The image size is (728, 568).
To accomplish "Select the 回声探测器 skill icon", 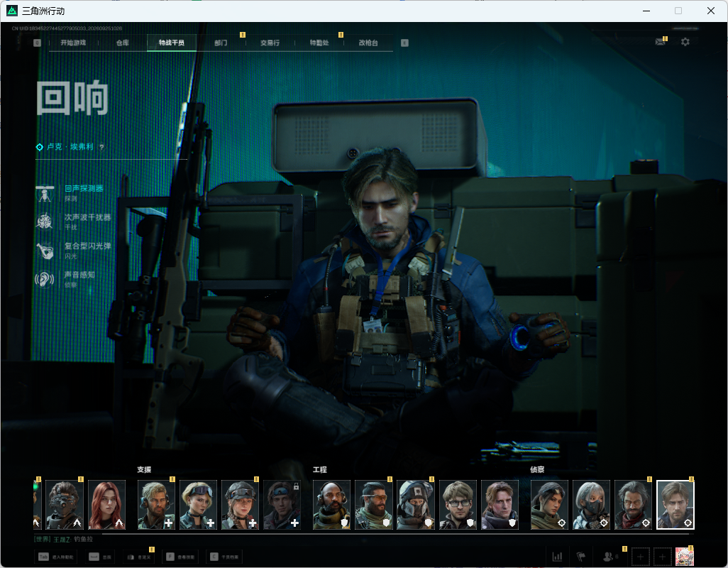I will coord(45,192).
